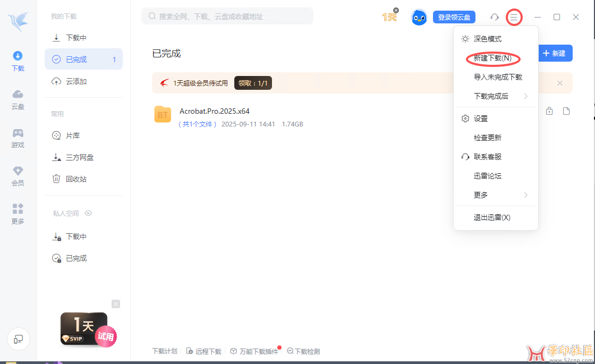Click the user avatar icon
Image resolution: width=595 pixels, height=364 pixels.
point(419,18)
